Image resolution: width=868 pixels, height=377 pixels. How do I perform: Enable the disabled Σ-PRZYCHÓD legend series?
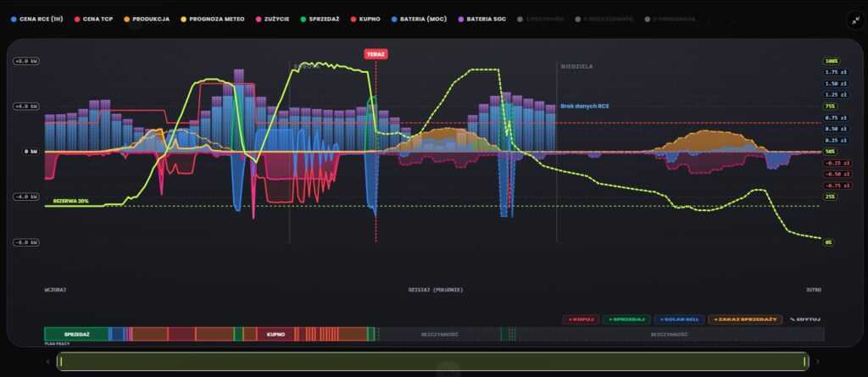[x=541, y=19]
